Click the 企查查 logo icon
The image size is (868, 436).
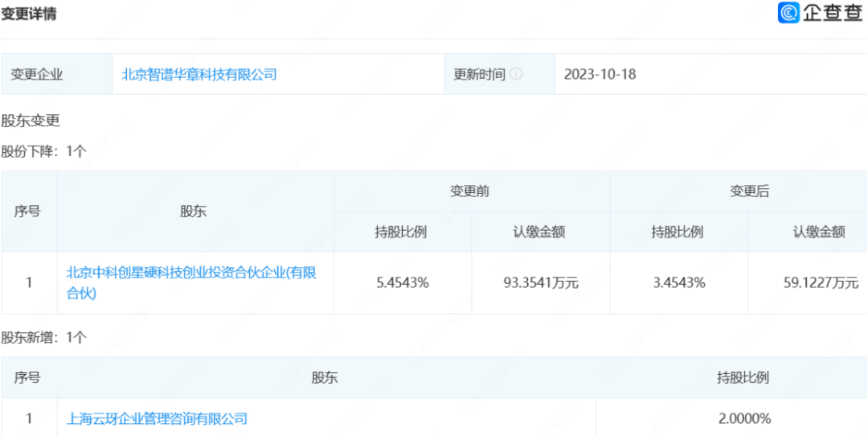[788, 13]
